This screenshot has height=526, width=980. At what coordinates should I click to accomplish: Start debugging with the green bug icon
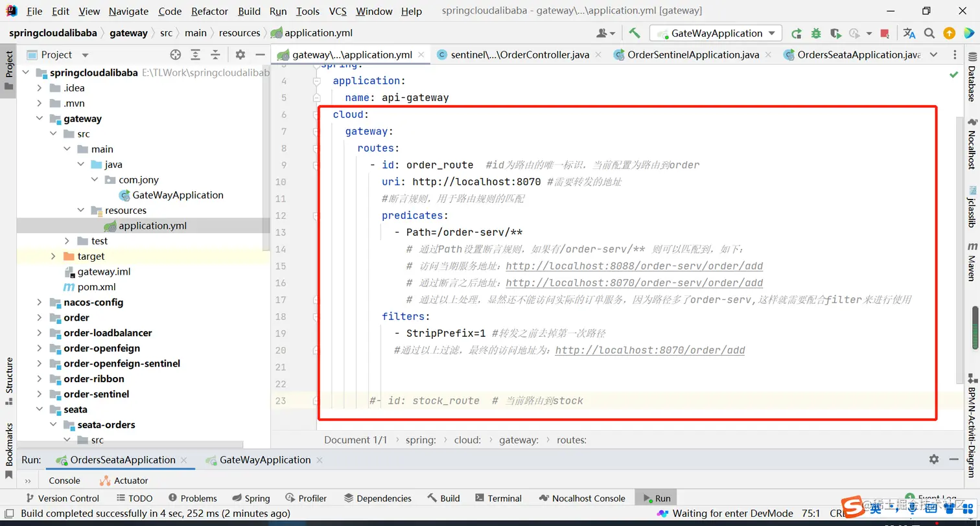pyautogui.click(x=816, y=33)
